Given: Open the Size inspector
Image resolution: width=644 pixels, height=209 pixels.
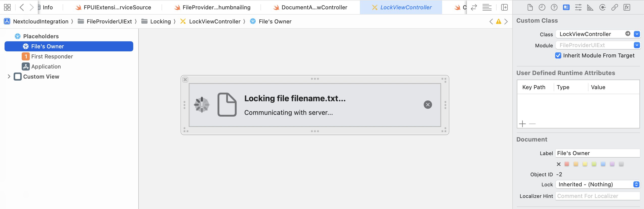Looking at the screenshot, I should point(590,7).
